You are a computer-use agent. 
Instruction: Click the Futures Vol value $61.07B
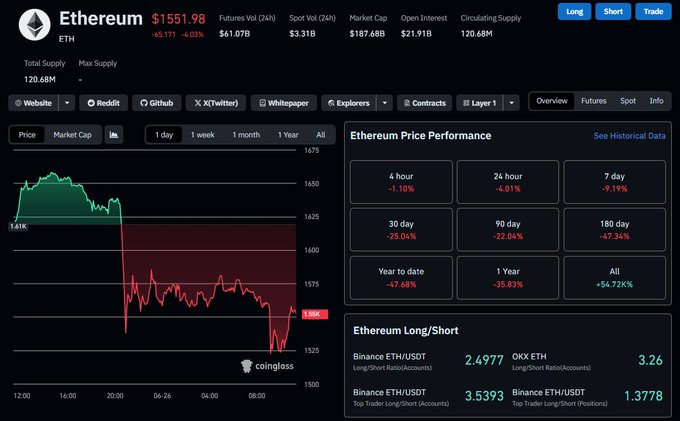point(234,34)
